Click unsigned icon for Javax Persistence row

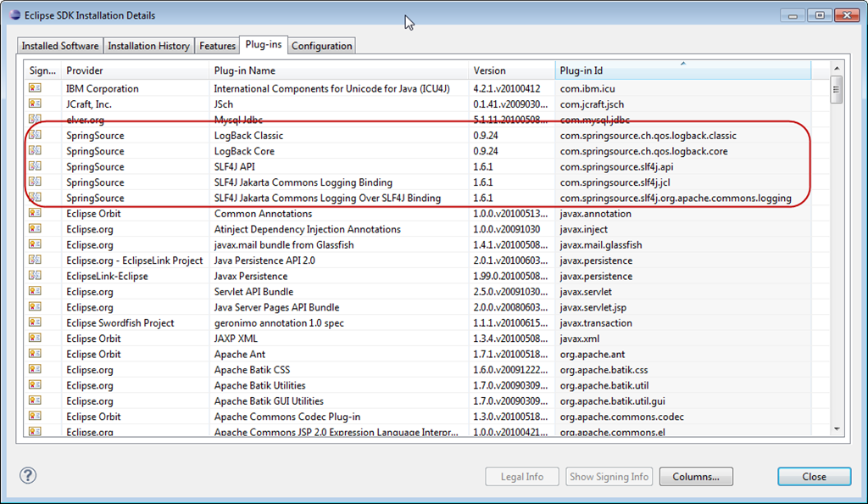(35, 276)
